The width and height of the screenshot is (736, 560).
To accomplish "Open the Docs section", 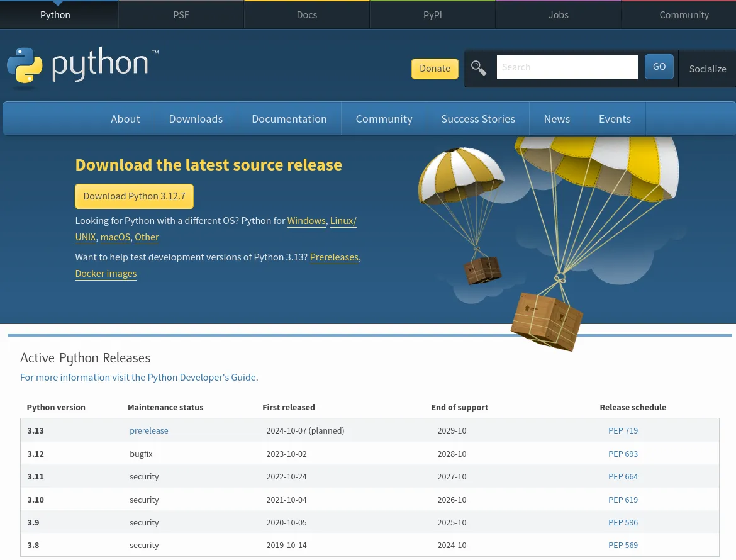I will pyautogui.click(x=306, y=14).
